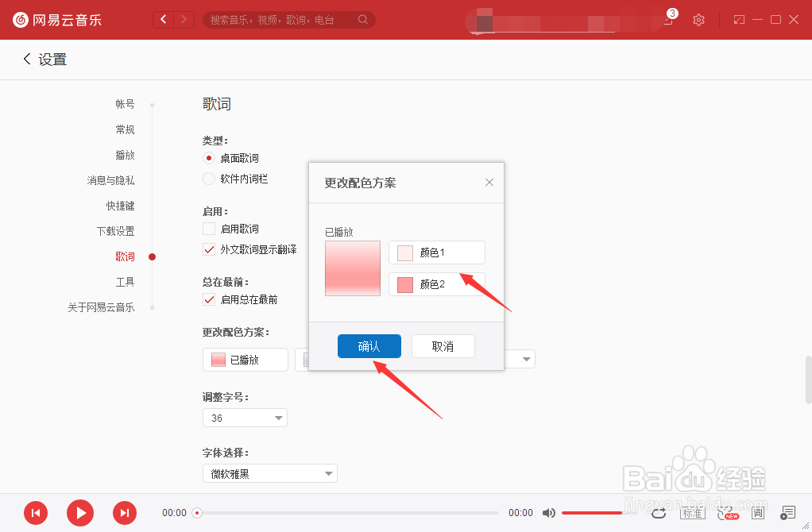Viewport: 812px width, 532px height.
Task: Open the font size 36 dropdown
Action: (245, 417)
